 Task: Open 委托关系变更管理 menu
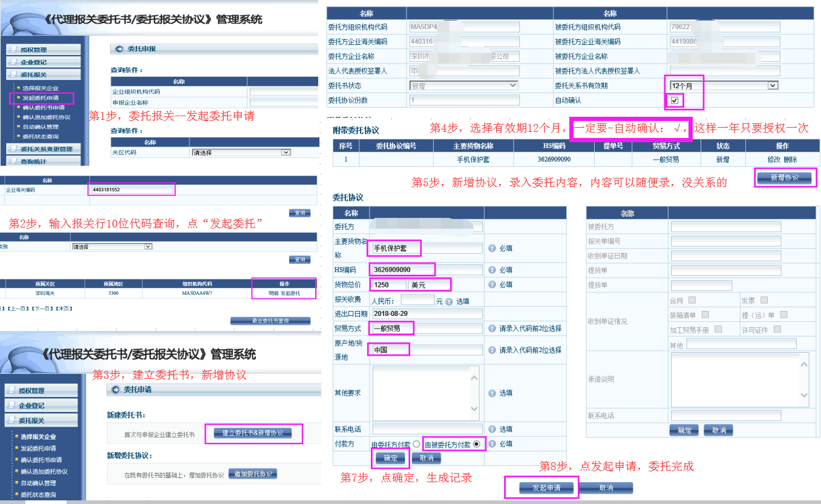pos(43,149)
